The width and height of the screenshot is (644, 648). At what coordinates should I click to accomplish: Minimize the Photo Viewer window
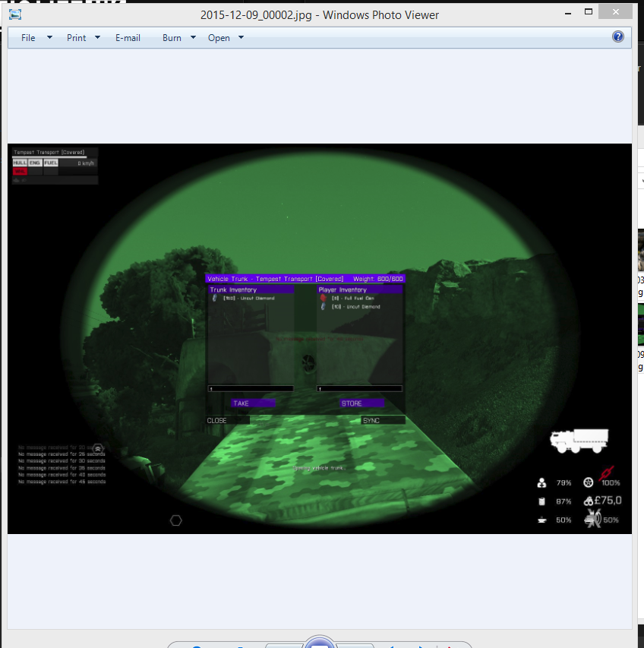[568, 13]
